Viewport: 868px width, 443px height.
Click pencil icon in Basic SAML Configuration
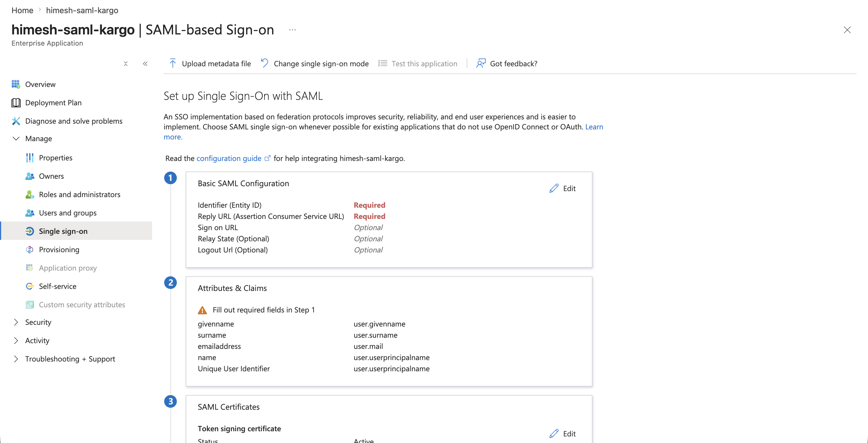click(554, 188)
